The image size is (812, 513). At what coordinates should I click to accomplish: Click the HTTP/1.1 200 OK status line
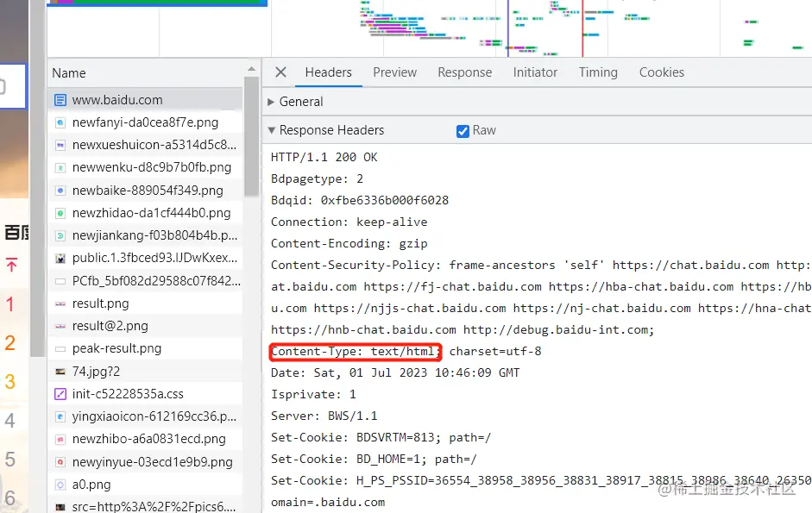tap(324, 158)
